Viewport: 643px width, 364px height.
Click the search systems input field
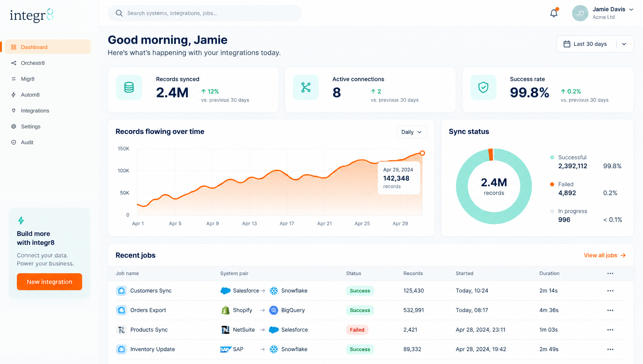[205, 13]
